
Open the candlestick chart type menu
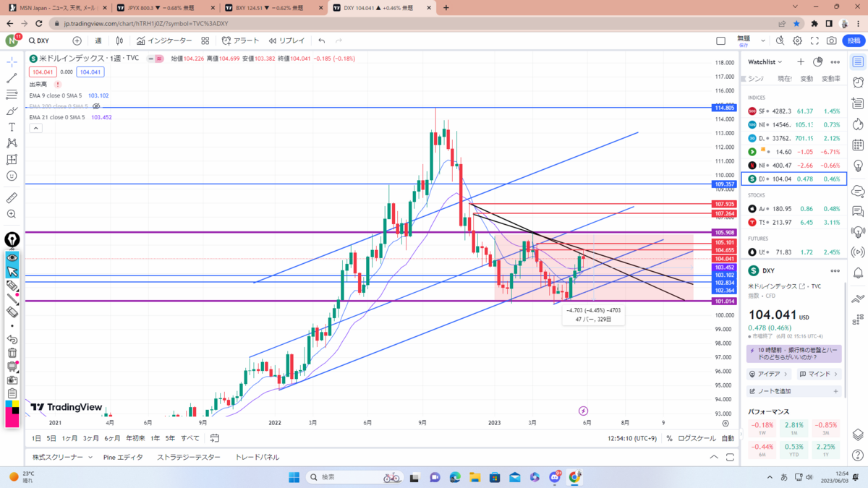(121, 40)
